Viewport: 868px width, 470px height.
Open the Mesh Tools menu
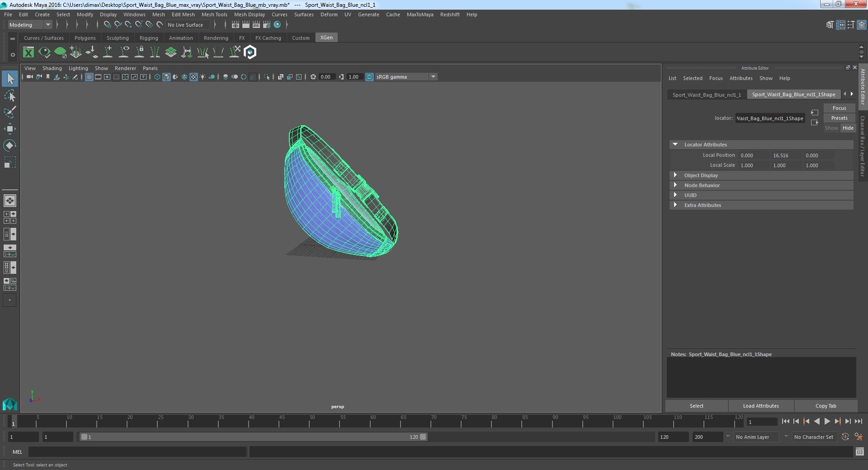[214, 14]
